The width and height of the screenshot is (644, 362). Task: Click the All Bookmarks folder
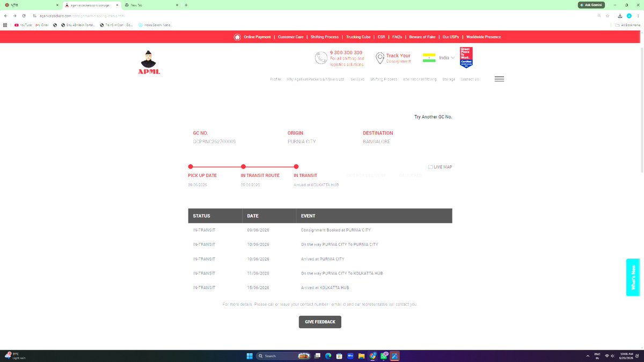tap(627, 25)
